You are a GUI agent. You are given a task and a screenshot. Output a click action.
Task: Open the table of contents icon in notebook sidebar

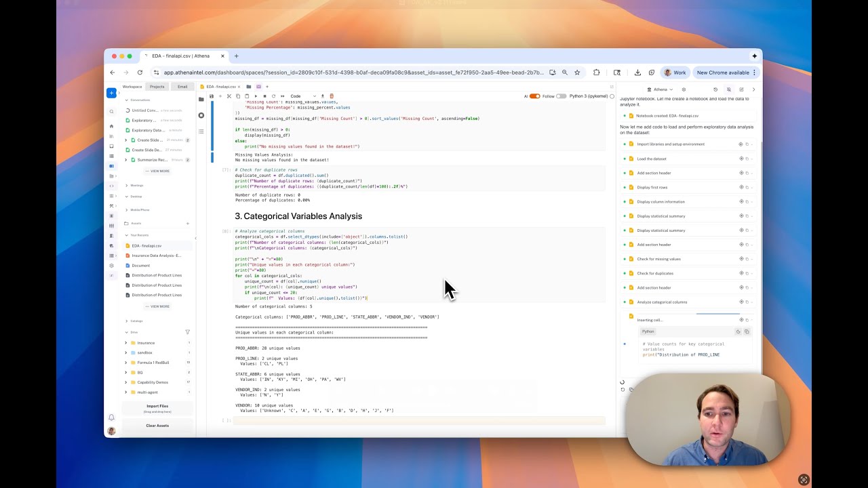201,131
